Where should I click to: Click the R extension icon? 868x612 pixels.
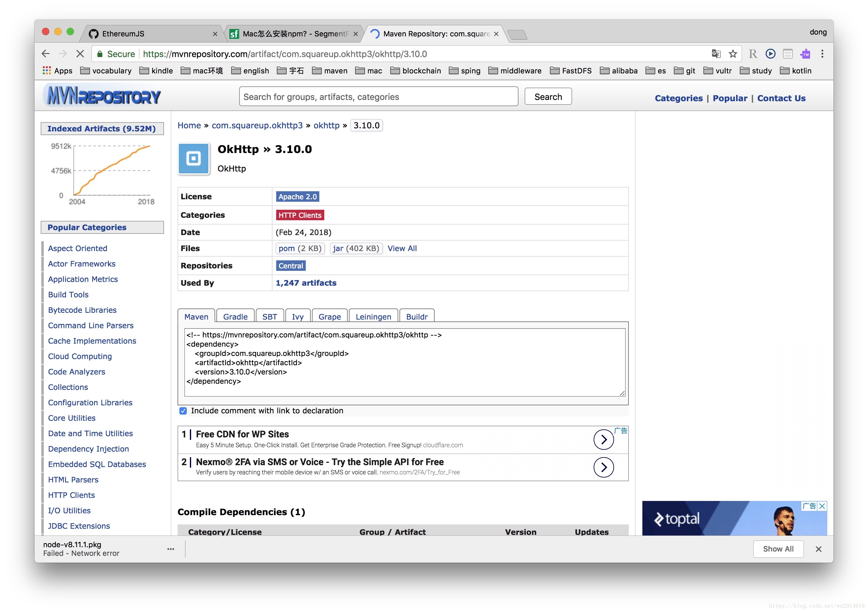[x=753, y=54]
